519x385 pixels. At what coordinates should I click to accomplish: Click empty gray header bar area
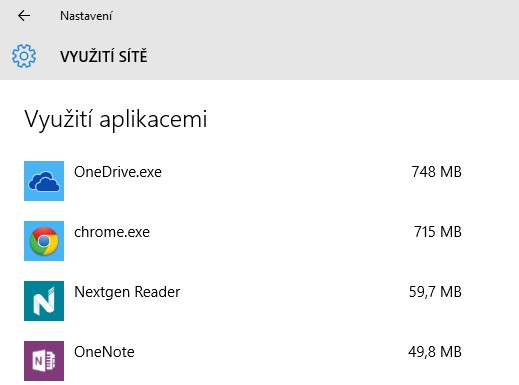click(x=333, y=40)
